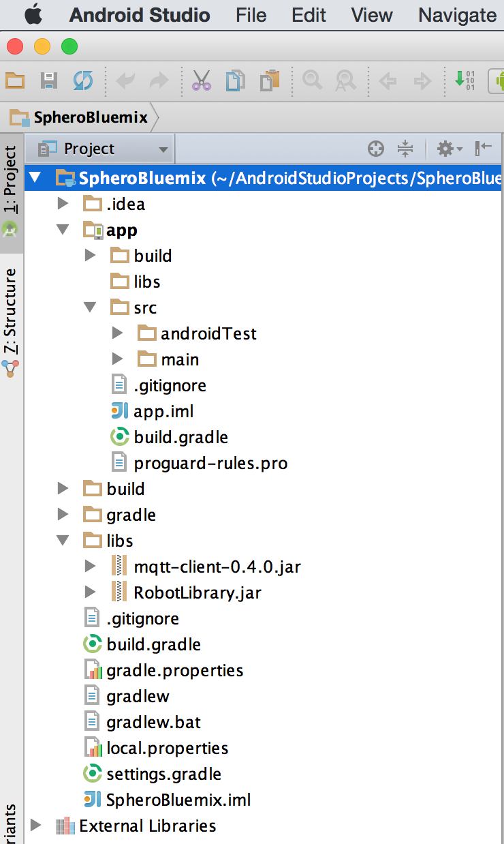
Task: Select the RobotLibrary.jar entry
Action: 186,592
